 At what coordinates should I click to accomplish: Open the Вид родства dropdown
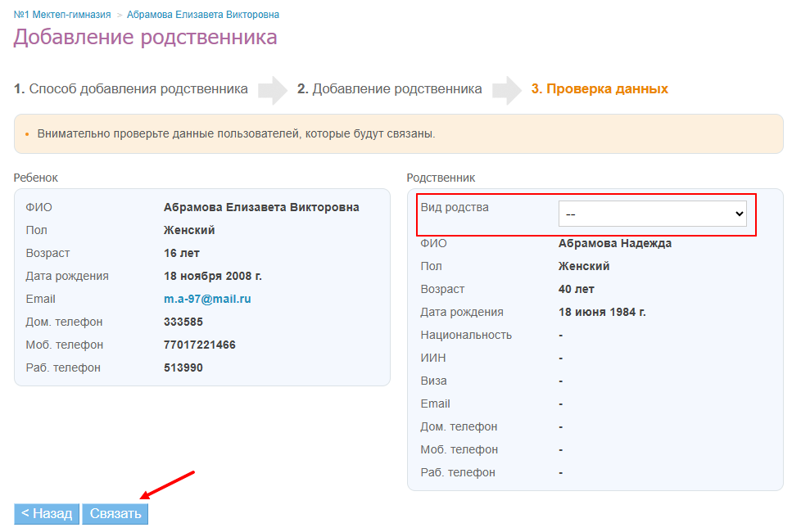pyautogui.click(x=652, y=214)
